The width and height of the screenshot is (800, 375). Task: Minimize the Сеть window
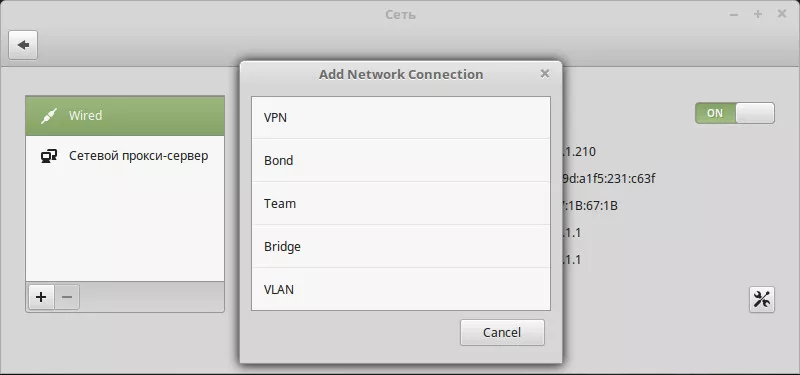pyautogui.click(x=734, y=15)
